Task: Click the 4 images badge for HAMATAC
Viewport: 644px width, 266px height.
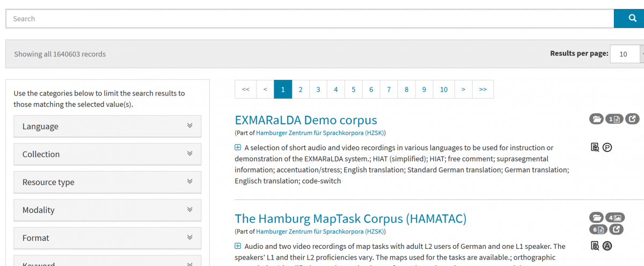Action: click(614, 218)
